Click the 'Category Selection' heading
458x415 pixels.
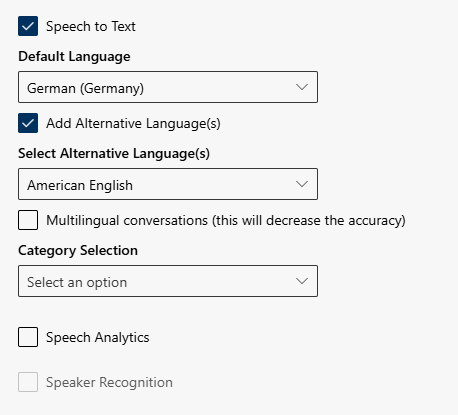(78, 251)
